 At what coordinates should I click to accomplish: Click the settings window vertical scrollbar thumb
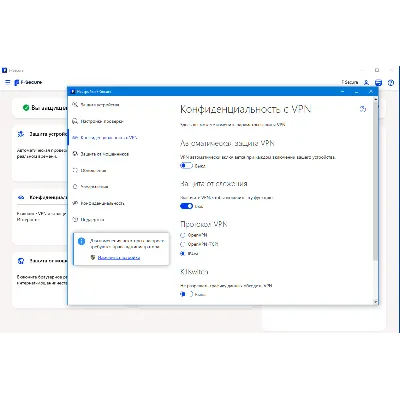(x=376, y=182)
